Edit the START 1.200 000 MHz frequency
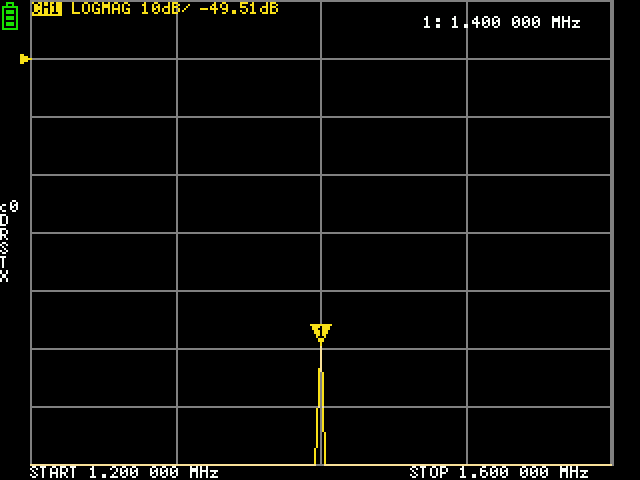The width and height of the screenshot is (640, 480). (124, 472)
